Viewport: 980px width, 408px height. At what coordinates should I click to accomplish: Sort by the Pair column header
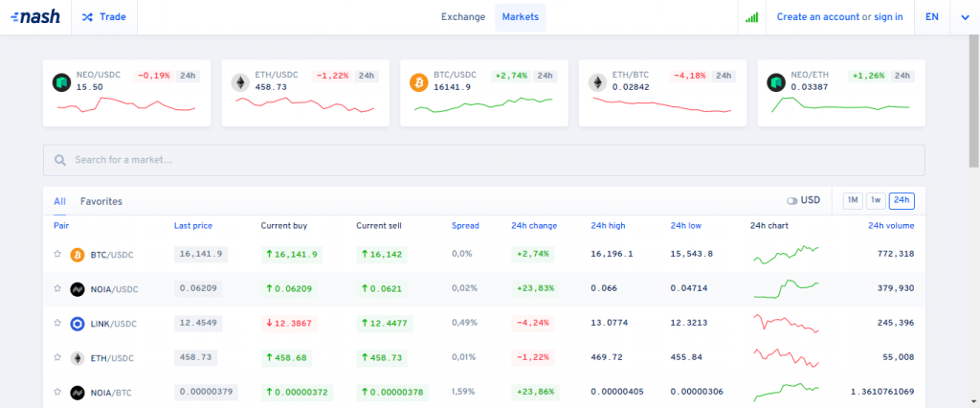61,226
